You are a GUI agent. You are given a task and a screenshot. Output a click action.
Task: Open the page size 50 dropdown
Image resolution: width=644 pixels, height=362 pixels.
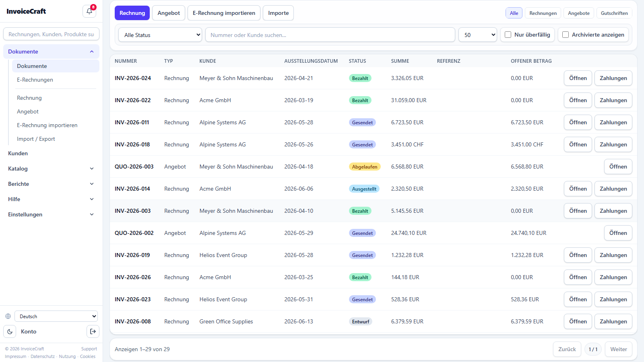[478, 35]
